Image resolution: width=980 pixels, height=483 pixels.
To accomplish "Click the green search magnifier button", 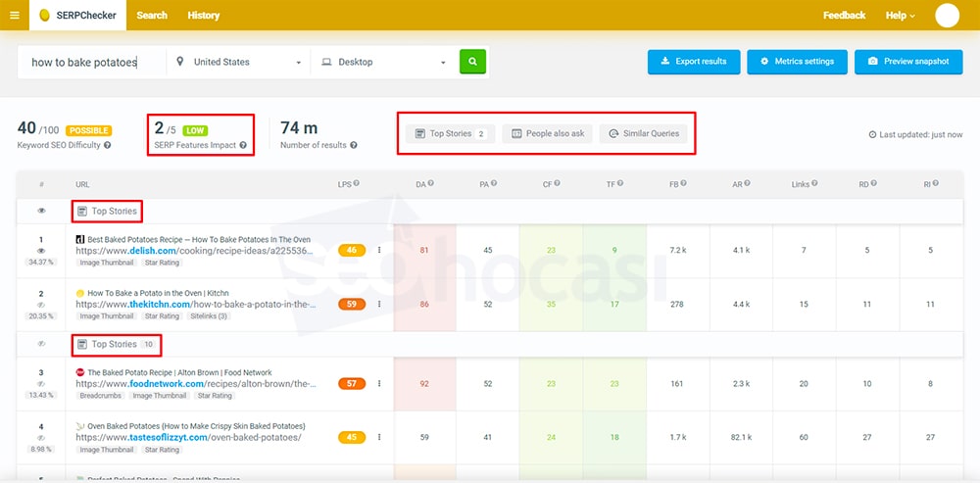I will (x=472, y=62).
